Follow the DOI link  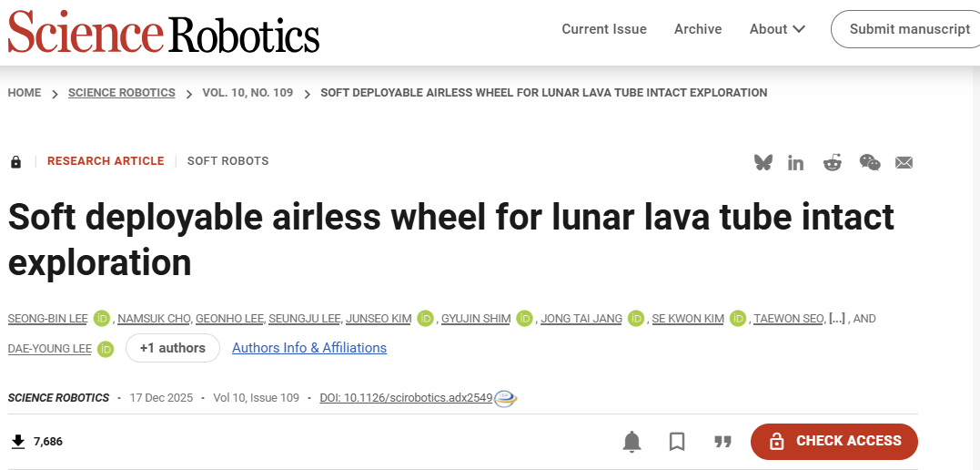point(406,398)
